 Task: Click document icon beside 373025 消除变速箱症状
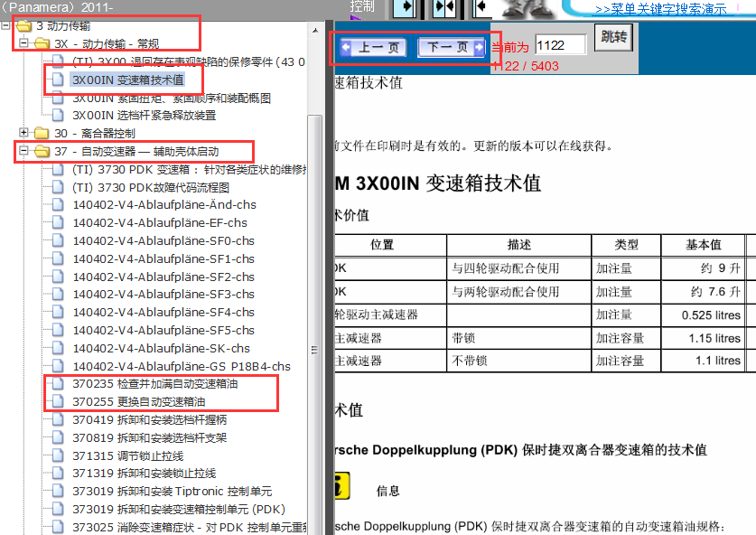58,527
